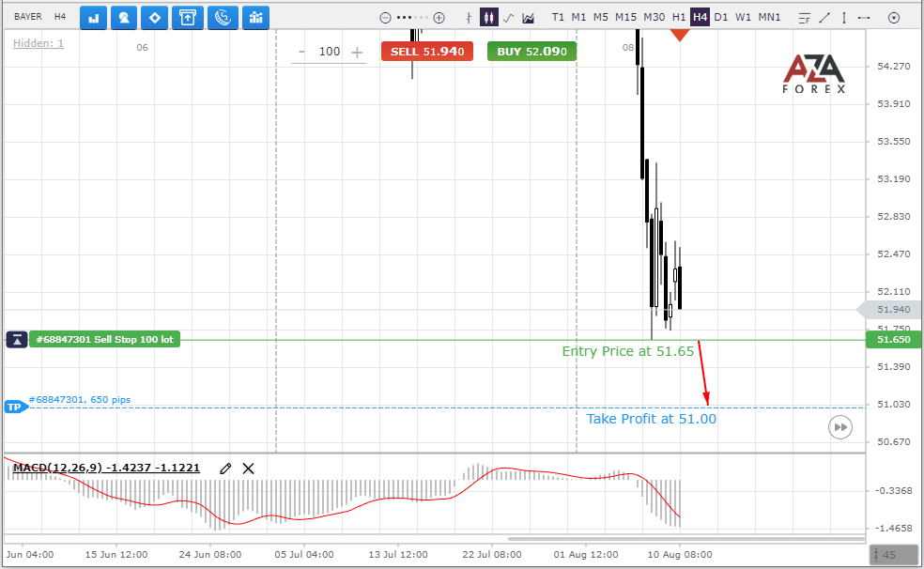
Task: Click the Hidden: 1 link
Action: click(38, 43)
